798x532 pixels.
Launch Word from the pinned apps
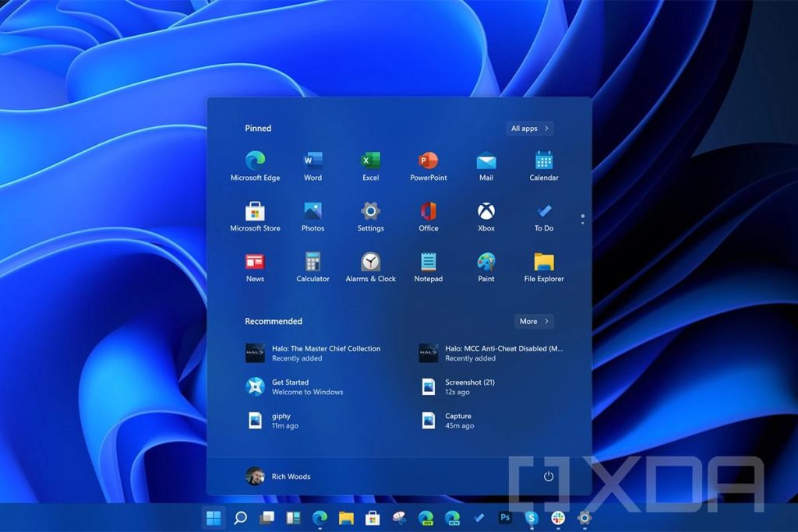click(312, 166)
